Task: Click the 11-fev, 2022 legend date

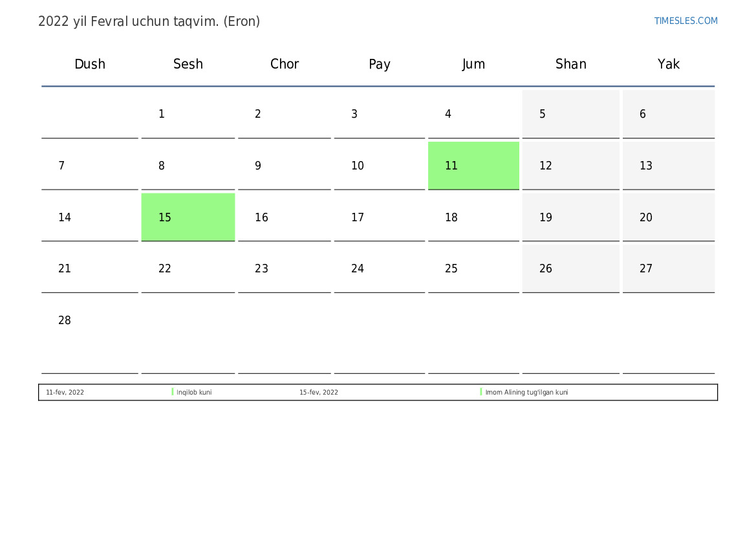Action: pyautogui.click(x=65, y=393)
